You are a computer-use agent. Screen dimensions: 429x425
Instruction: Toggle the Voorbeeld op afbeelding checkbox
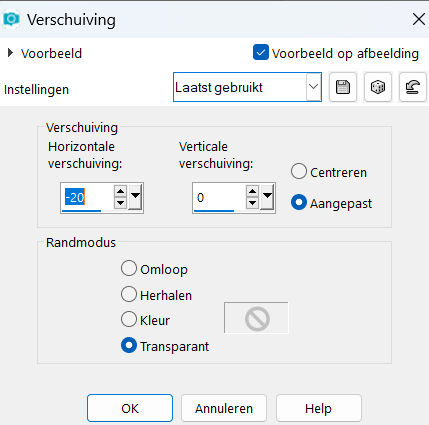pyautogui.click(x=261, y=52)
